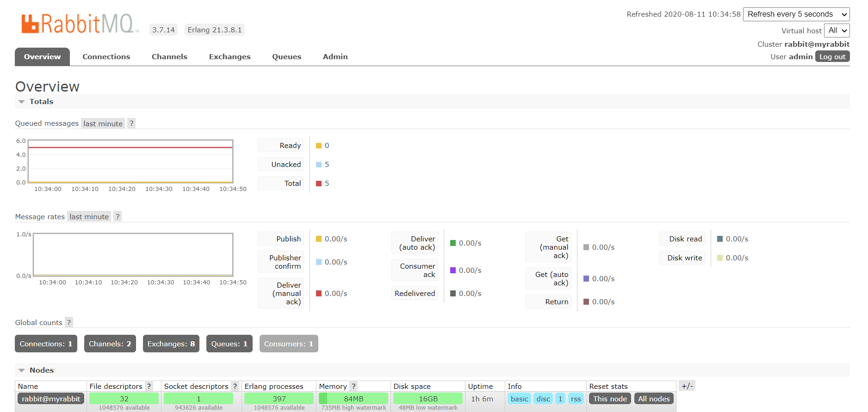Click the Socket descriptors 1 bar
This screenshot has height=412, width=868.
click(x=198, y=399)
